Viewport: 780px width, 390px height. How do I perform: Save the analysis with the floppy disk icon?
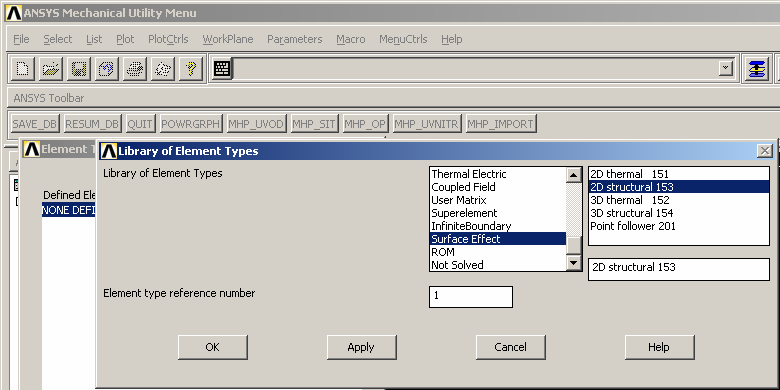click(79, 69)
